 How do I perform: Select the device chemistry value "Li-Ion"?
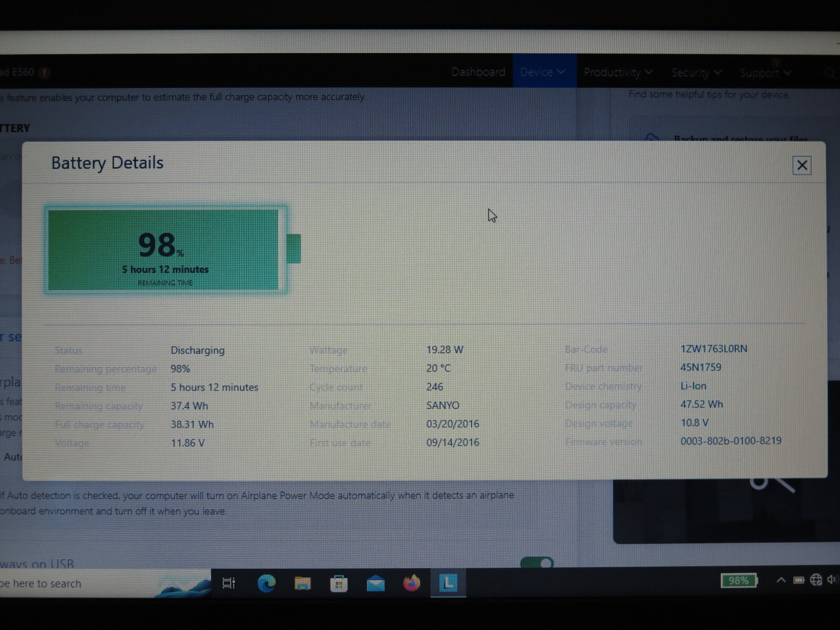click(x=694, y=386)
